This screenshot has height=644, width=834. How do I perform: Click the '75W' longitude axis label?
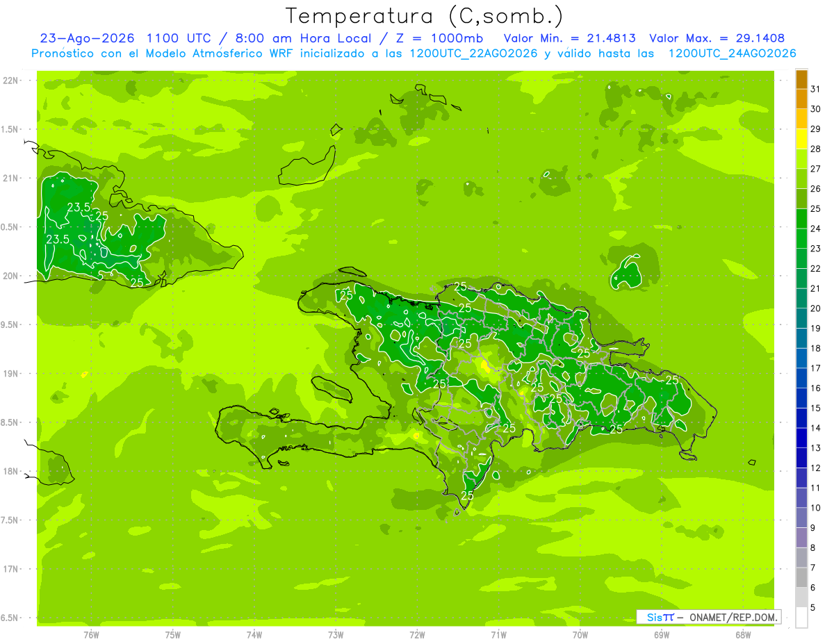(173, 635)
